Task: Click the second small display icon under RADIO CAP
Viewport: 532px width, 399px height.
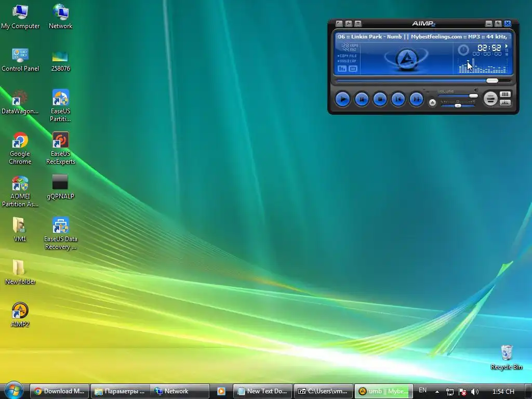Action: tap(353, 69)
